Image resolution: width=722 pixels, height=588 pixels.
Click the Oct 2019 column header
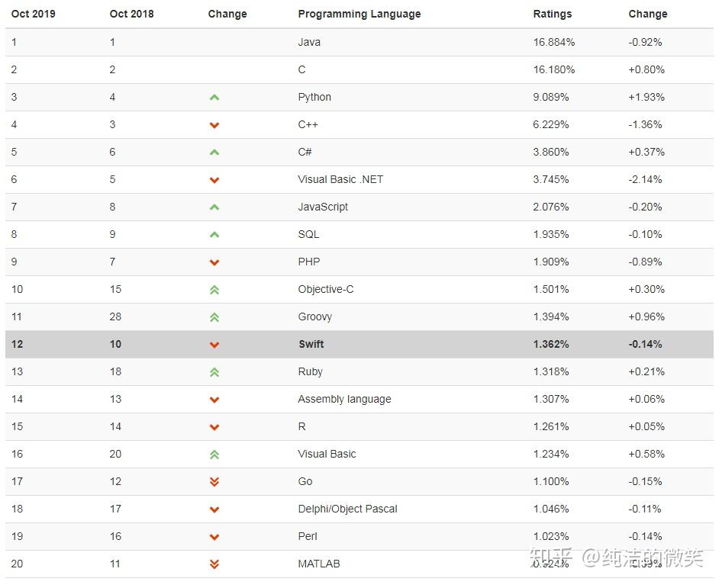pyautogui.click(x=33, y=14)
